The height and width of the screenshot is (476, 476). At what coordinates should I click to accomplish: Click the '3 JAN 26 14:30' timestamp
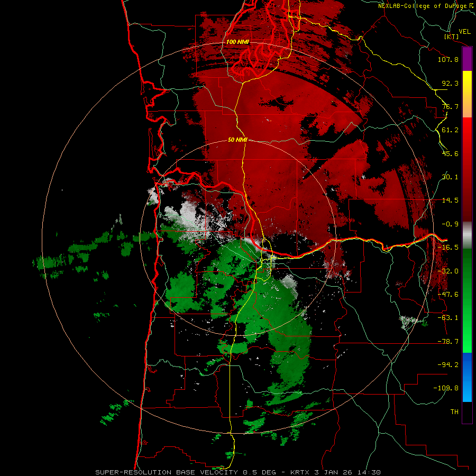[x=347, y=472]
